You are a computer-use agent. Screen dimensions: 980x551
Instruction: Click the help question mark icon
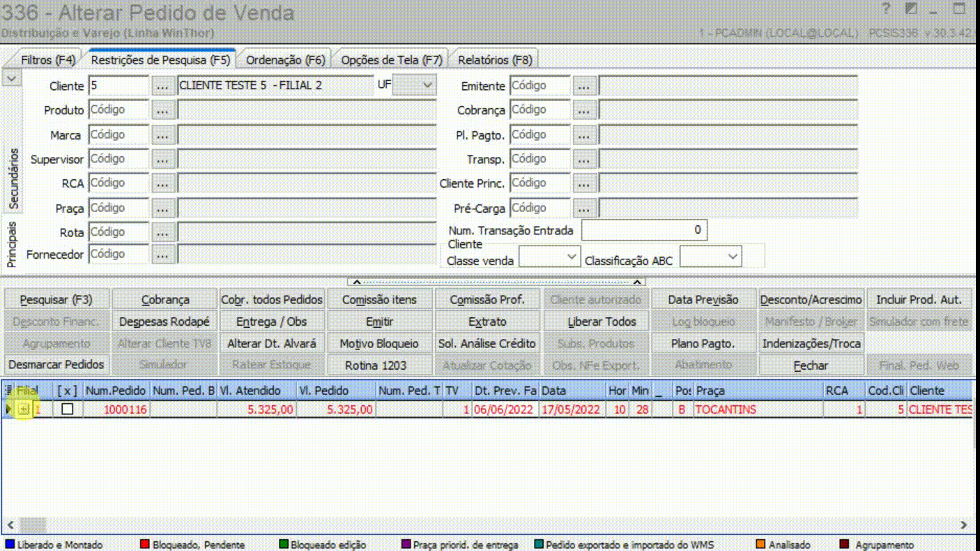(887, 9)
